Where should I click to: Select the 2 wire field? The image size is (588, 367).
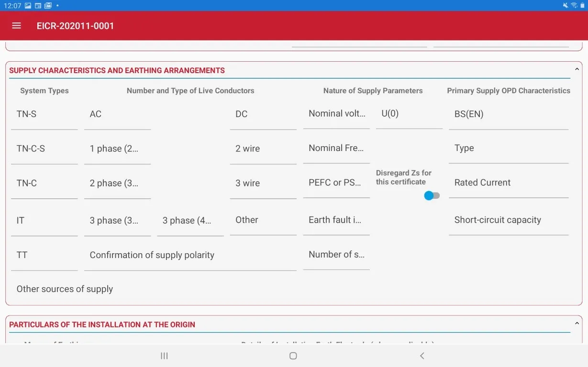[x=263, y=149]
